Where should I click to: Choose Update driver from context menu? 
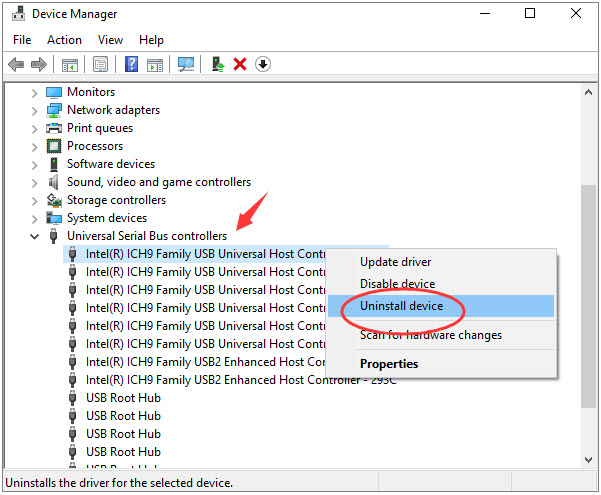(441, 262)
